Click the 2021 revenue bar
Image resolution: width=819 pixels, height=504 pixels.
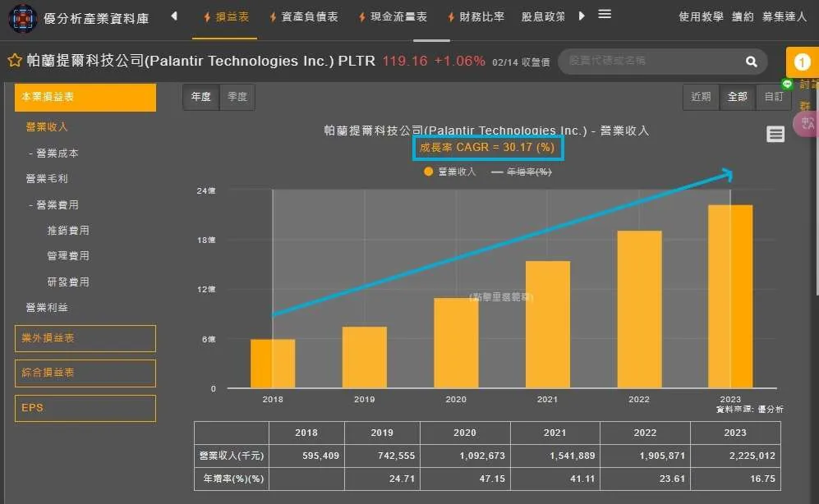548,324
